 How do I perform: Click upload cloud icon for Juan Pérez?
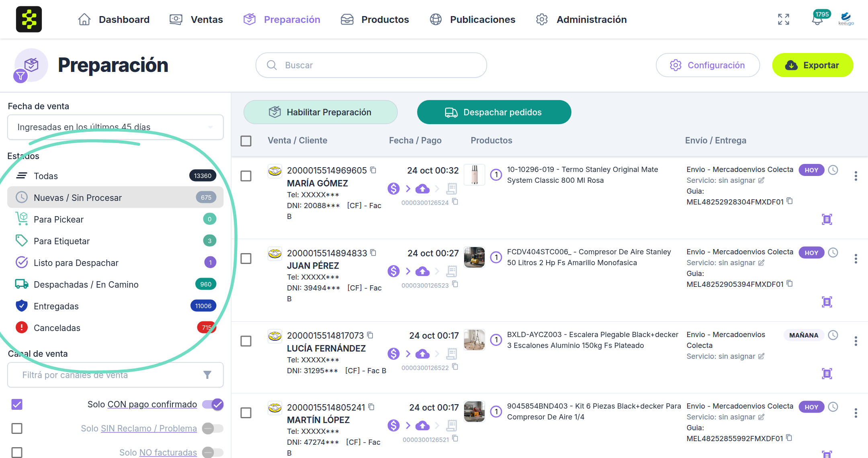422,272
